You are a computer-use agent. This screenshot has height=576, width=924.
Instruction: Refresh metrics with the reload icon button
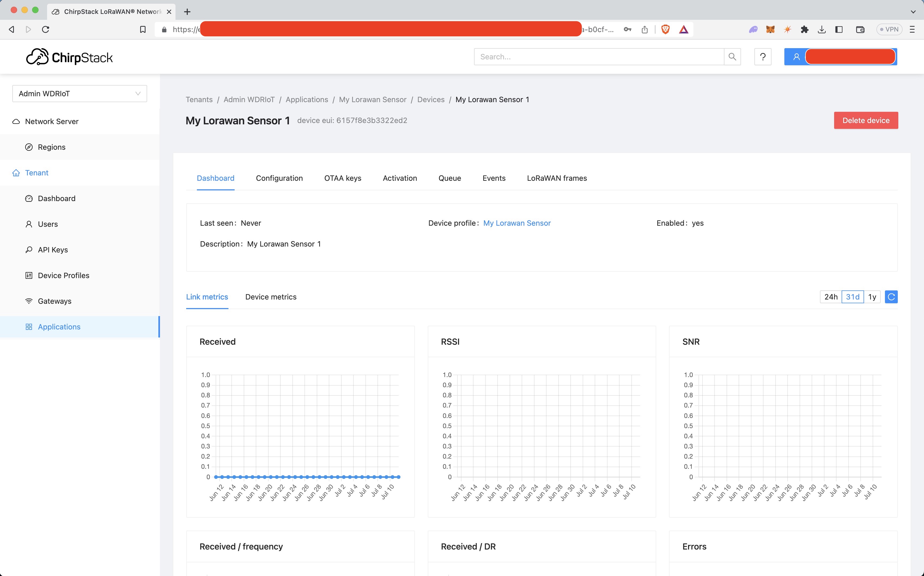pos(891,297)
